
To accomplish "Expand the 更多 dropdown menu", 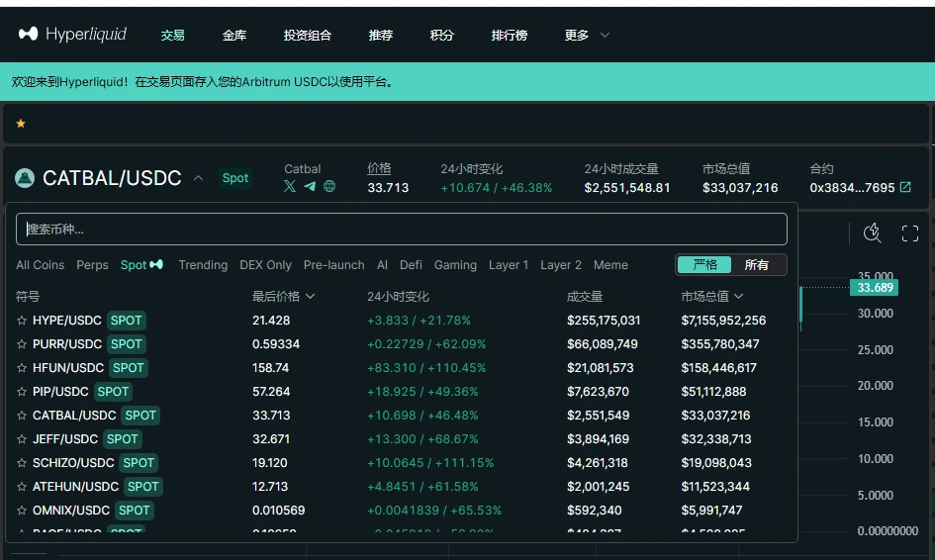I will pos(587,36).
